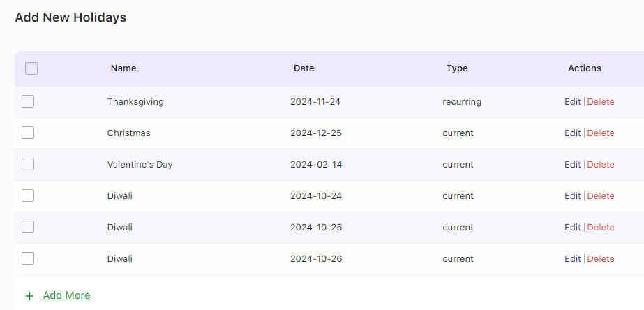
Task: Click the Name column header
Action: click(123, 68)
